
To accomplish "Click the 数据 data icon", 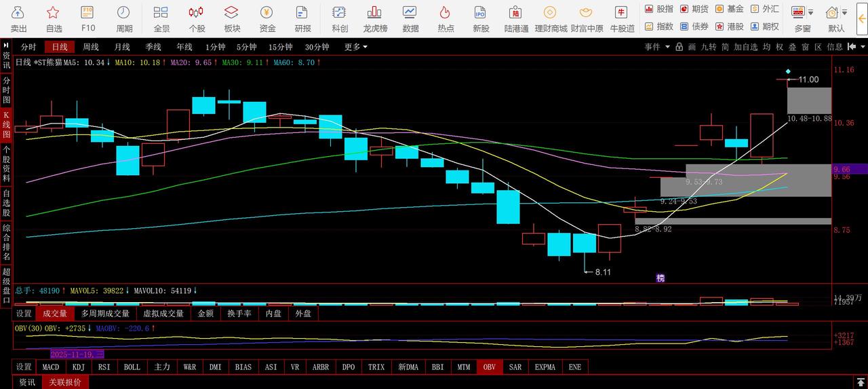I will [410, 18].
